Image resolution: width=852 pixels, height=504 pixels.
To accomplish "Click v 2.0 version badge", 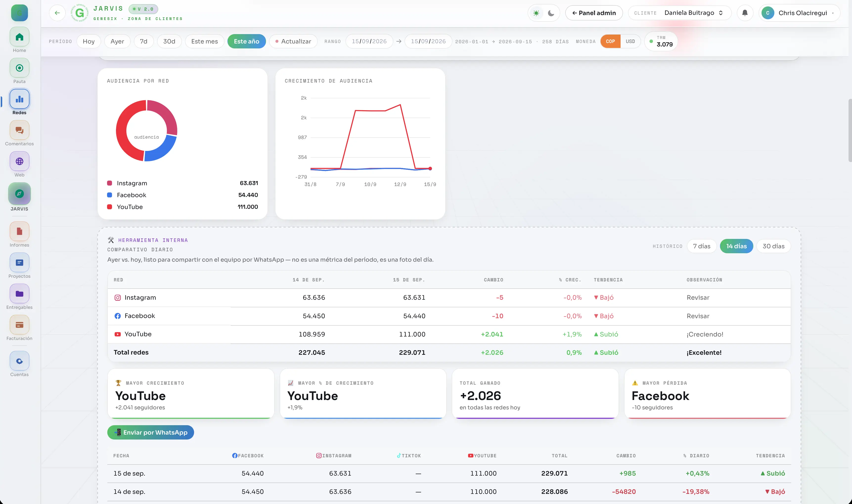I will tap(143, 9).
